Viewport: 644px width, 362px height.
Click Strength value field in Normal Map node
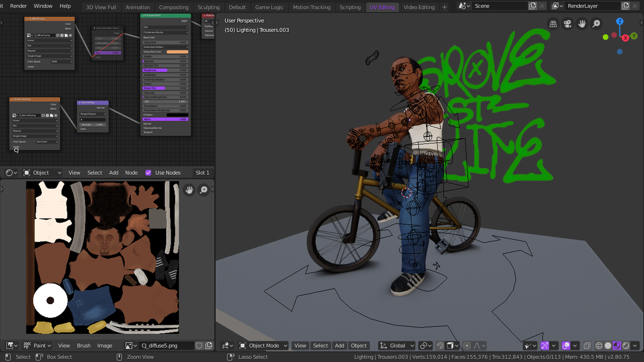pyautogui.click(x=93, y=125)
